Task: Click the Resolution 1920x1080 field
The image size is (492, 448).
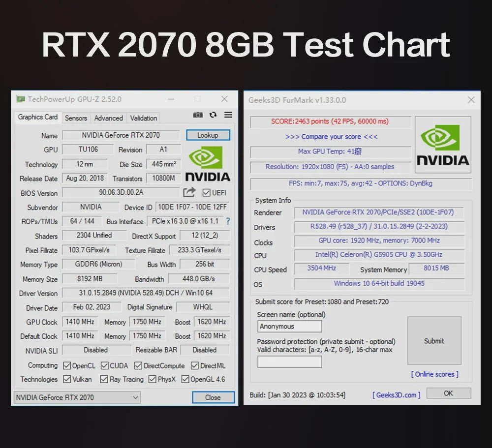Action: [330, 167]
